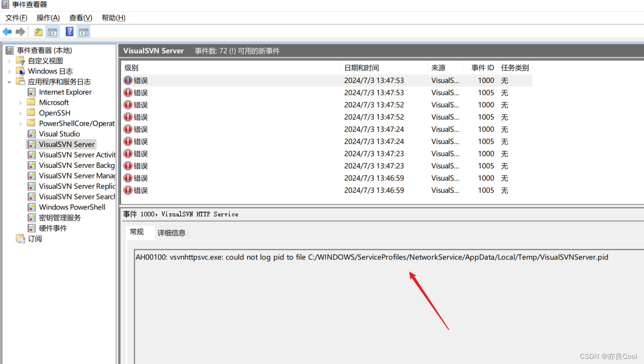Click the blue Help toolbar icon
The image size is (644, 364).
tap(69, 32)
